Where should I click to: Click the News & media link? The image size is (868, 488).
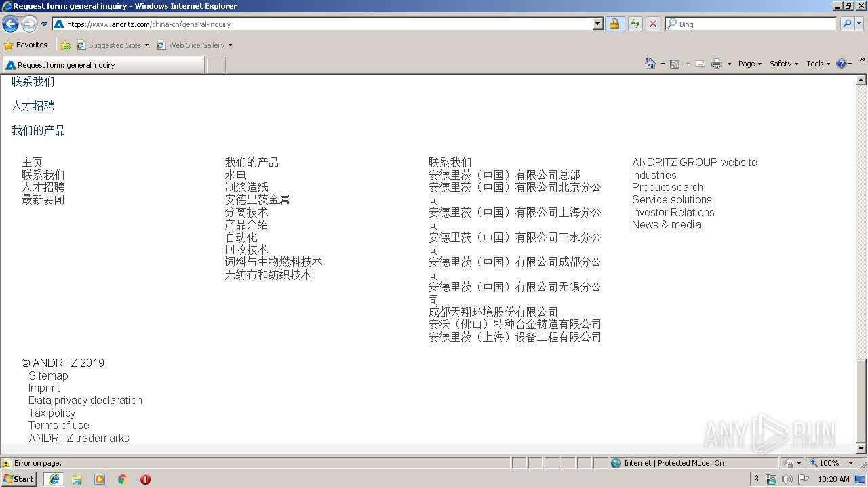pos(666,224)
